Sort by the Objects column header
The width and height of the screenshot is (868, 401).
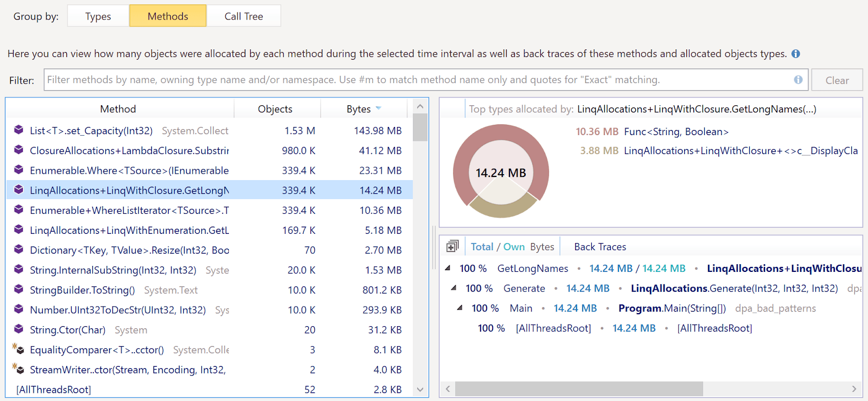[x=275, y=109]
